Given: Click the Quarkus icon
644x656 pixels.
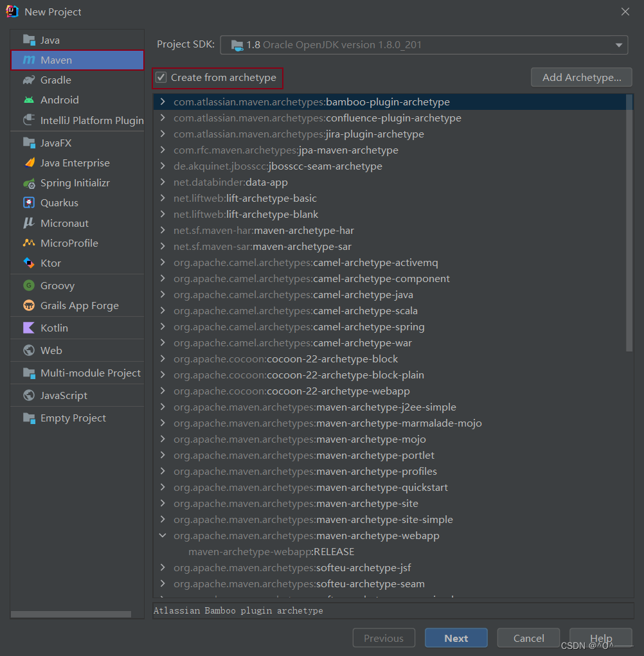Looking at the screenshot, I should click(29, 203).
